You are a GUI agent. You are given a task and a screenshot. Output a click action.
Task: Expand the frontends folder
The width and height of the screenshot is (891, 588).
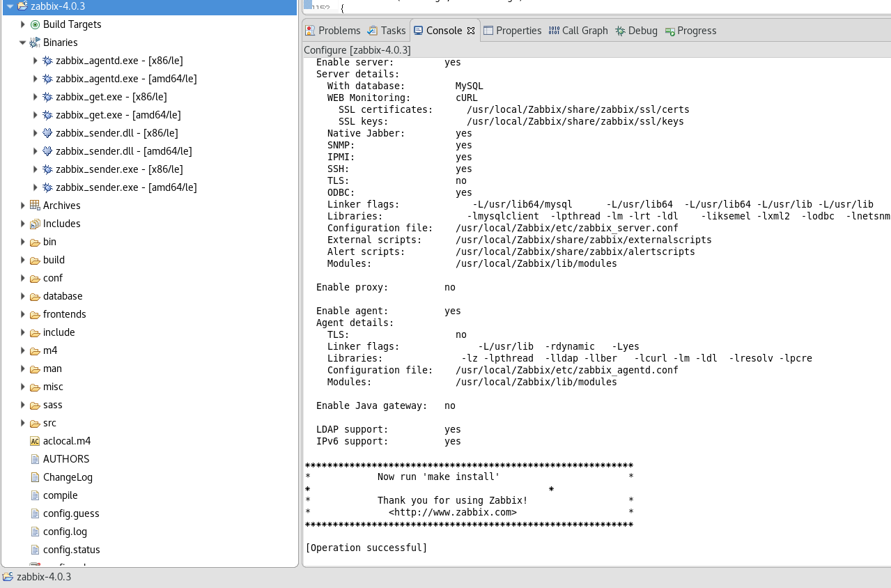(x=23, y=314)
